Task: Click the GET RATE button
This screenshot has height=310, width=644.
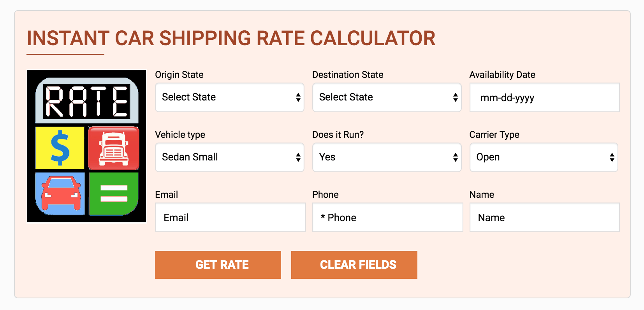Action: [218, 265]
